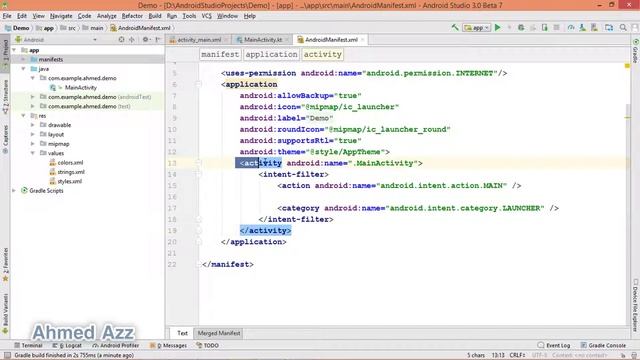
Task: Expand Gradle Scripts node
Action: (15, 191)
